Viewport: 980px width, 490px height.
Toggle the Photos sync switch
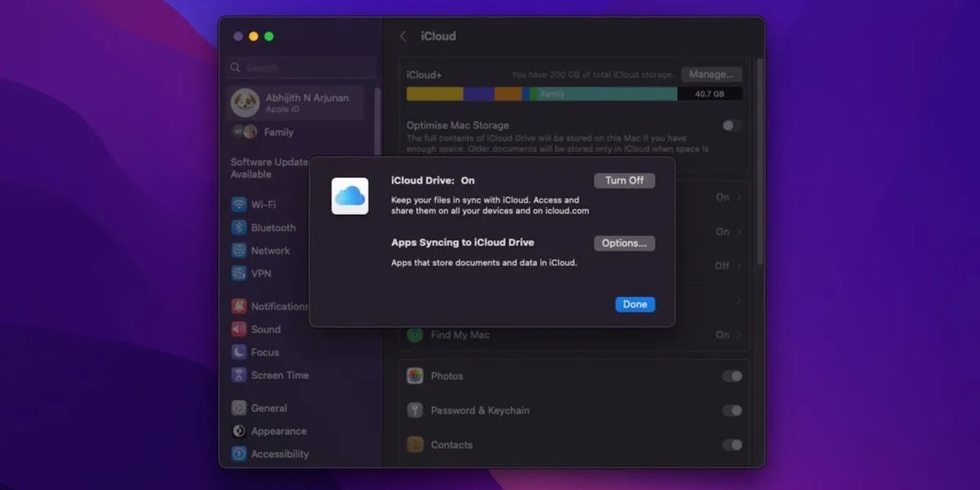[732, 376]
